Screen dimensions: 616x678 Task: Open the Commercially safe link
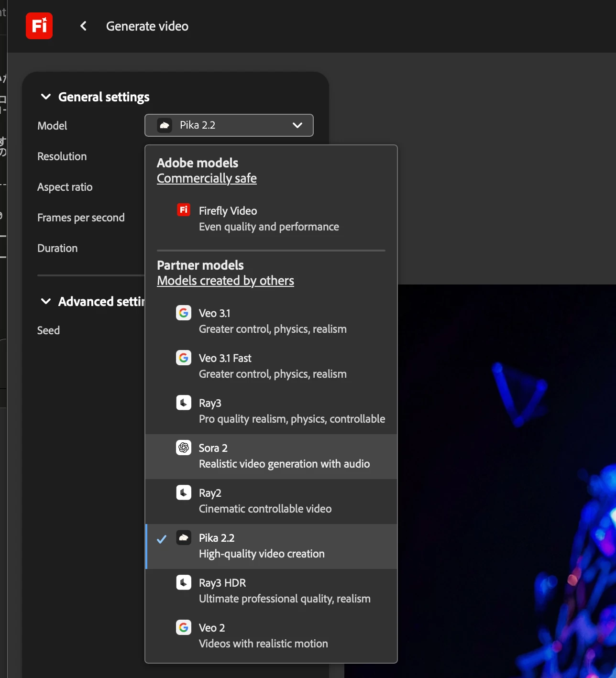point(207,178)
